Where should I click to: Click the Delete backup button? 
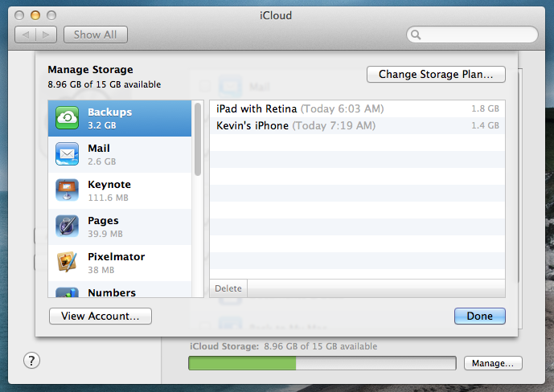coord(228,288)
